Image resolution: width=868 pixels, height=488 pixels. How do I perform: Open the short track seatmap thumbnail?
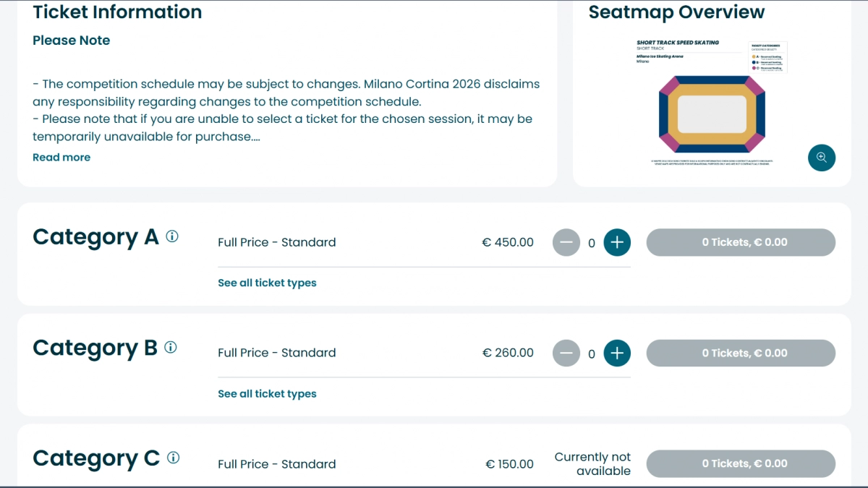tap(711, 105)
